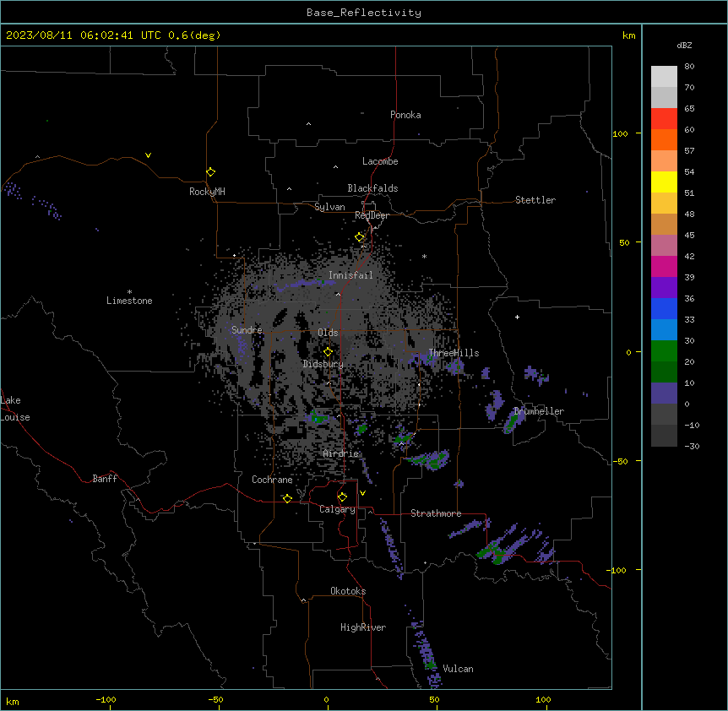Click the dBZ legend heading

(684, 45)
